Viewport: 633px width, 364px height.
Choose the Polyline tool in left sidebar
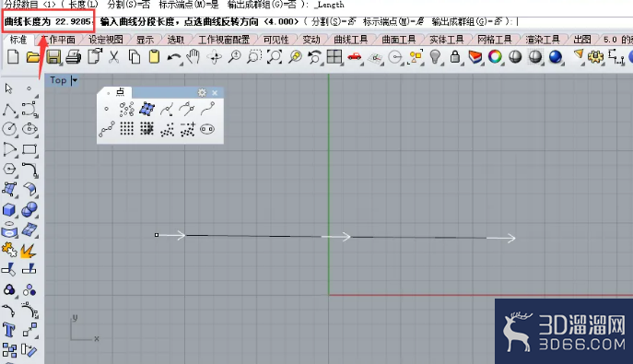[x=9, y=110]
